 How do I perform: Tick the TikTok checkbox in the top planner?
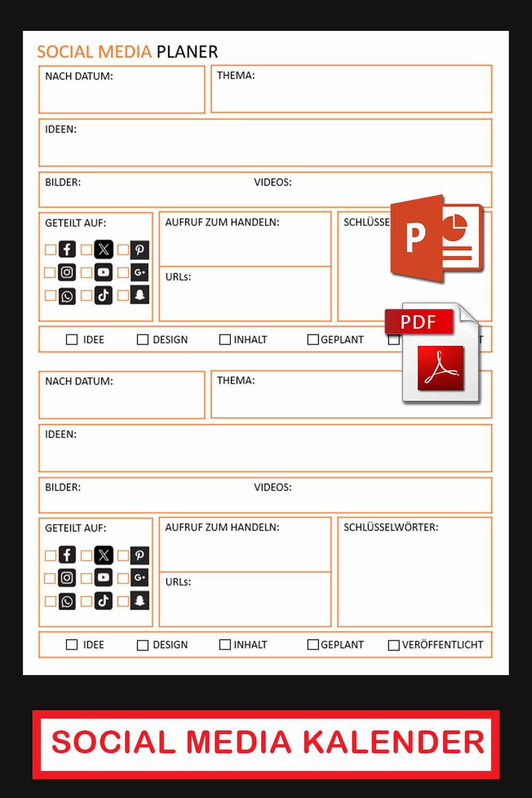[x=87, y=295]
